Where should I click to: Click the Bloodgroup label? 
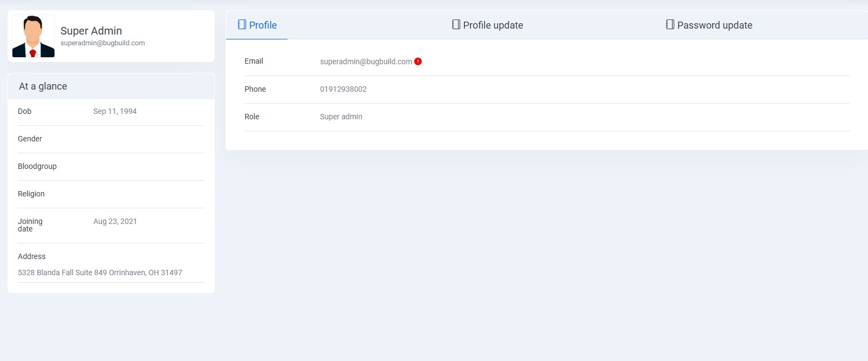(37, 166)
